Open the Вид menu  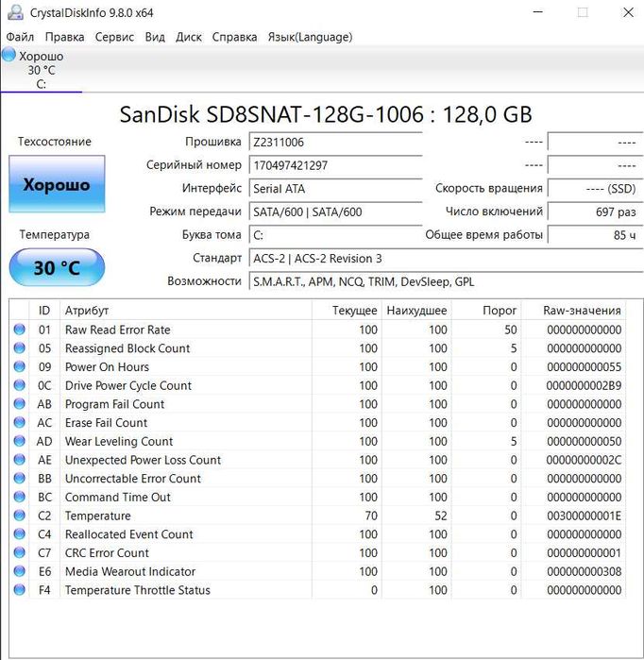(x=155, y=37)
